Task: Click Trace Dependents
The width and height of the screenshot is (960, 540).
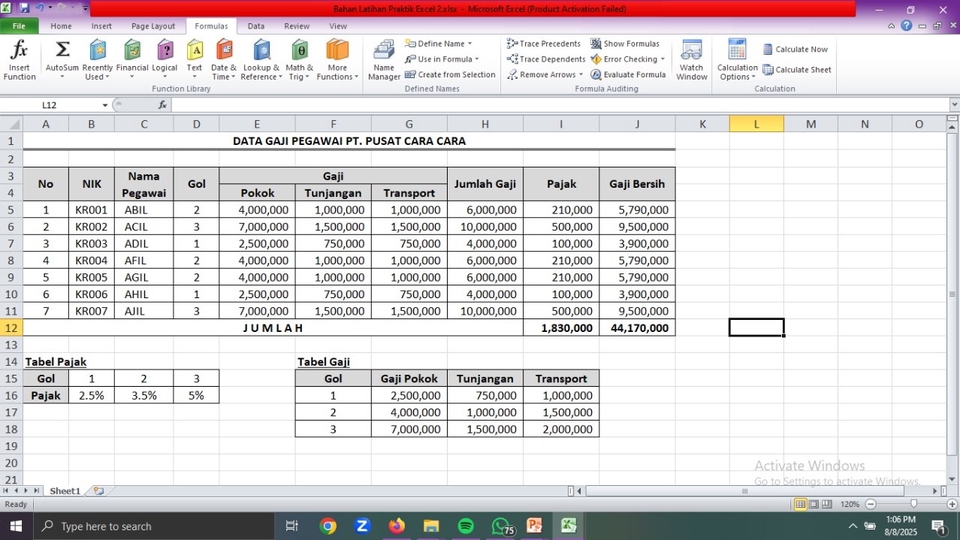Action: tap(546, 59)
